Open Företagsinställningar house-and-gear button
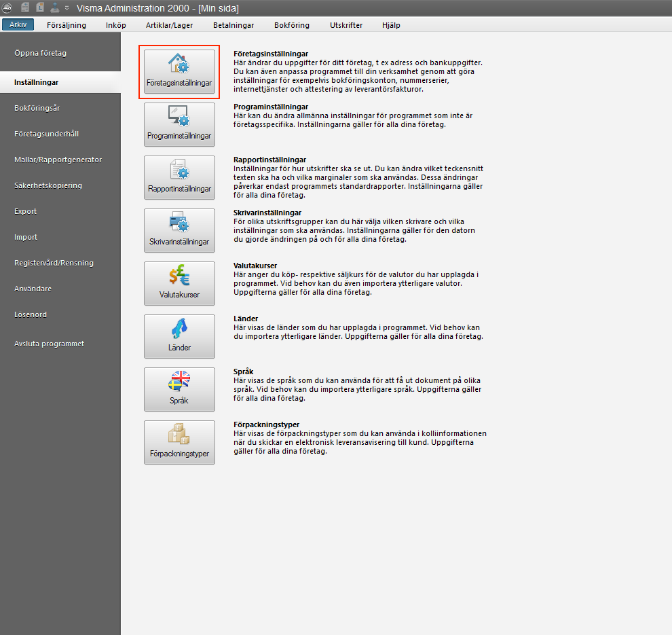Image resolution: width=672 pixels, height=635 pixels. [179, 71]
